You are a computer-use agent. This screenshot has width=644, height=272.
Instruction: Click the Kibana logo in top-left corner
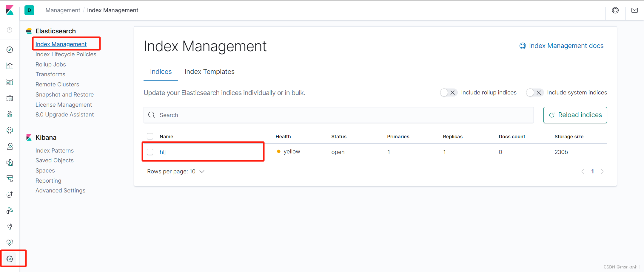10,10
